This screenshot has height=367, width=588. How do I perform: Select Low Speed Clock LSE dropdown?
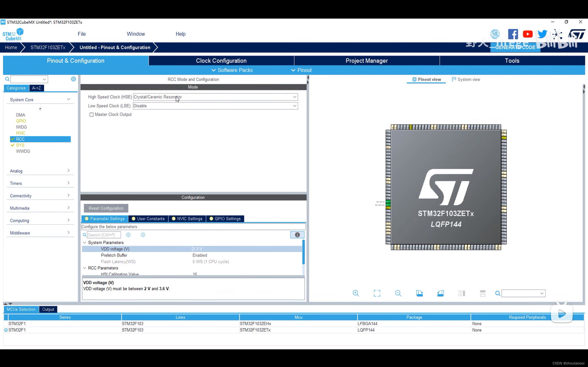pos(215,105)
